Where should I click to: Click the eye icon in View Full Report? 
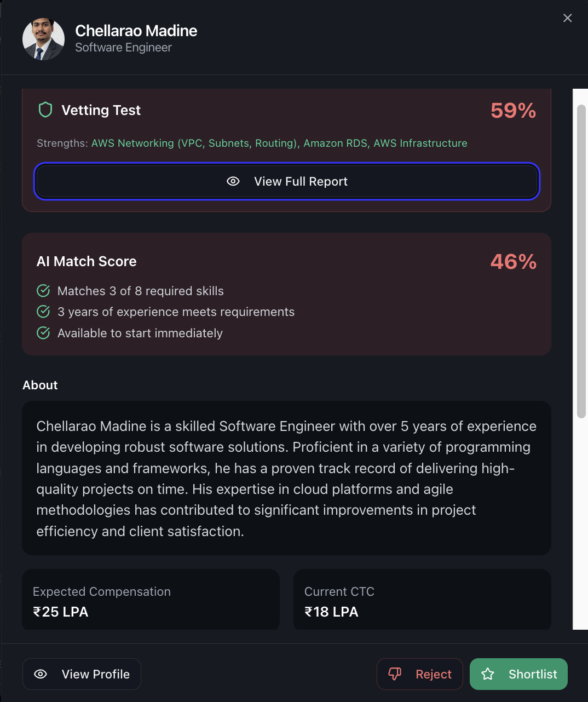pos(233,181)
